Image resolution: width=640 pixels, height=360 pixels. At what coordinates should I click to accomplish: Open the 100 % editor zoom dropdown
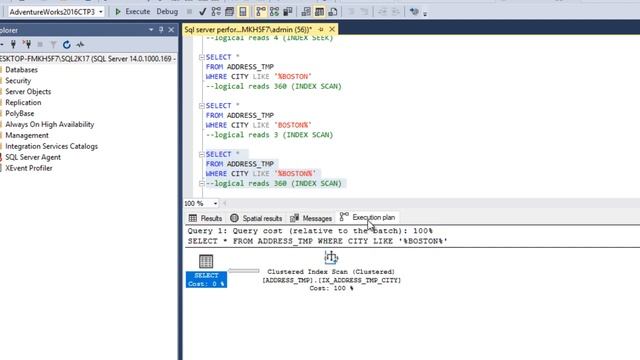coord(215,203)
